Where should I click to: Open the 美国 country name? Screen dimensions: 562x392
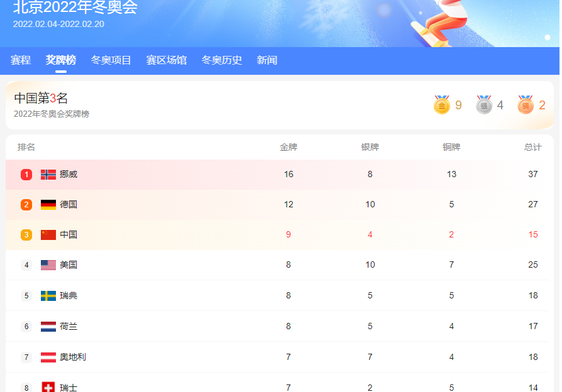(x=69, y=264)
